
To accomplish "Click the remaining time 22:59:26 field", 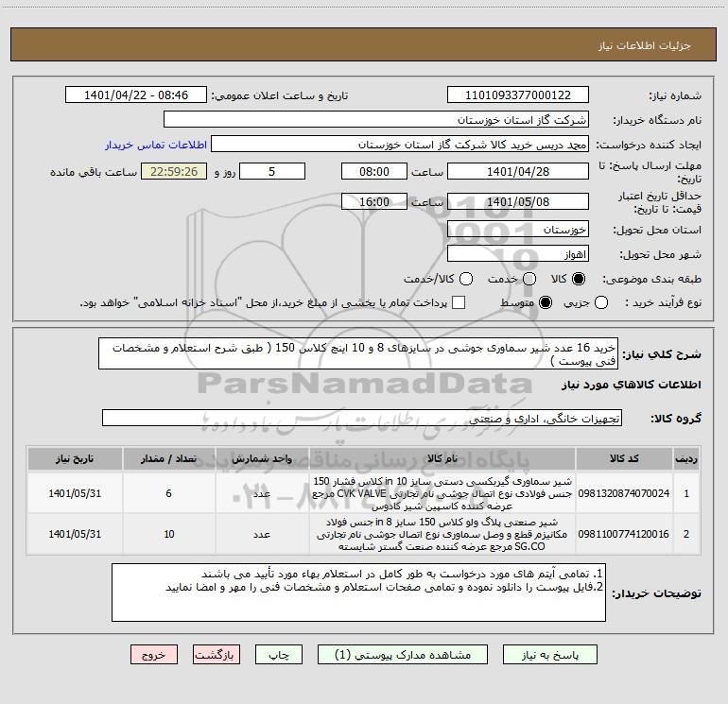I will [174, 171].
